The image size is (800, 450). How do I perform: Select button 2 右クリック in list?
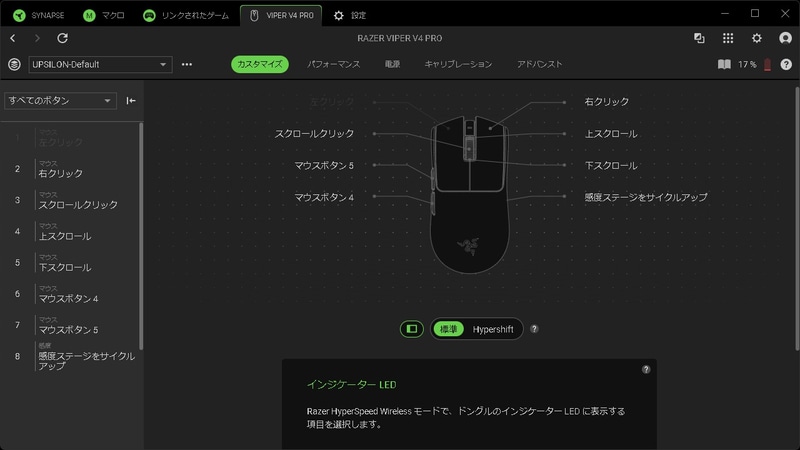pyautogui.click(x=70, y=169)
